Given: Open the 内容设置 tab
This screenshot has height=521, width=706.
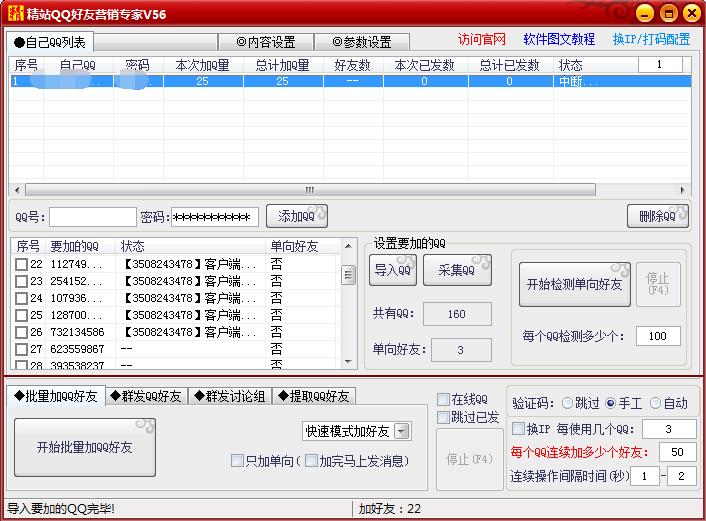Looking at the screenshot, I should tap(266, 42).
